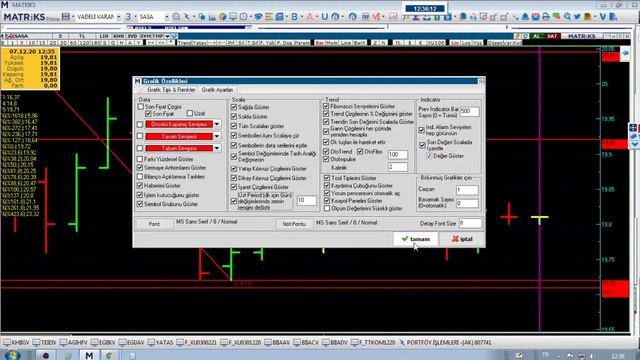The width and height of the screenshot is (640, 360).
Task: Click the bar chart icon in toolbar
Action: click(212, 17)
